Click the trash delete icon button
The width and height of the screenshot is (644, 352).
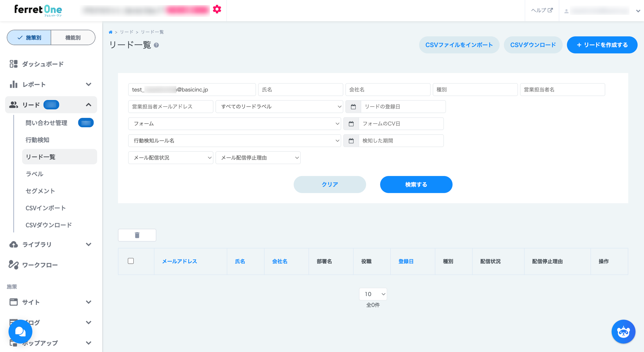click(x=137, y=235)
